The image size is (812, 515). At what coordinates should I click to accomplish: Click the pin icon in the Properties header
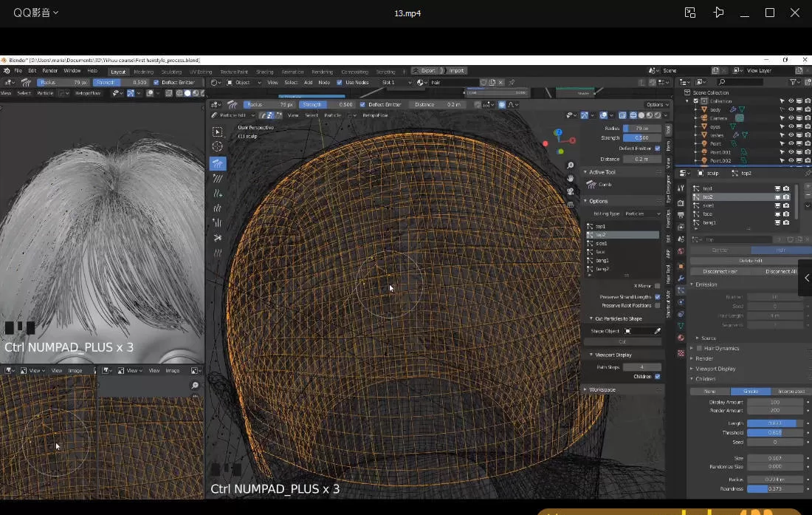pos(808,172)
